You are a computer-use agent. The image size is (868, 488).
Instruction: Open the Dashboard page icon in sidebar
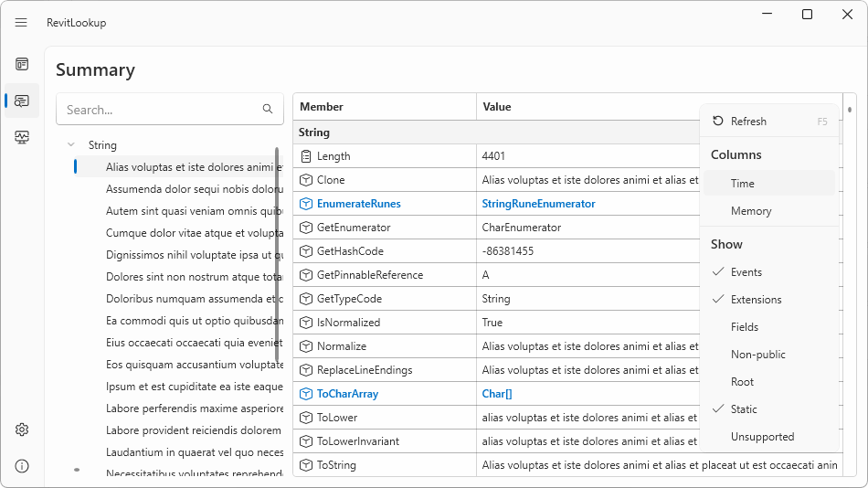(x=22, y=64)
